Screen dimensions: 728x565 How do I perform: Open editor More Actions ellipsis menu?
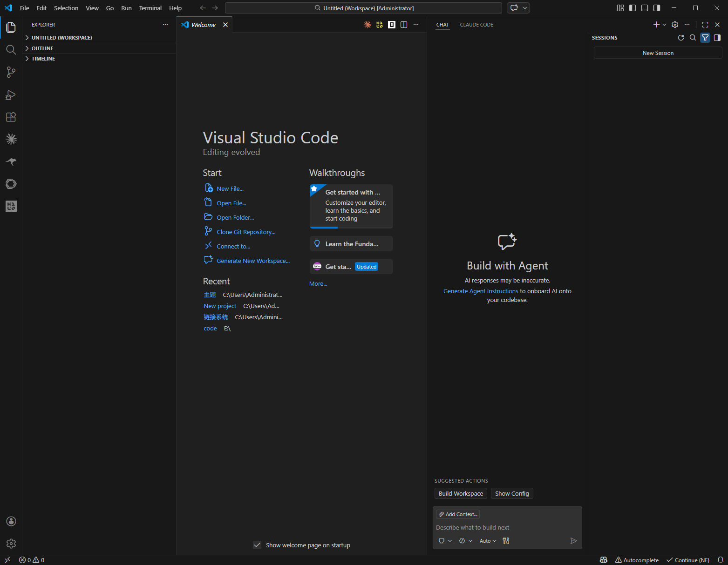(416, 25)
